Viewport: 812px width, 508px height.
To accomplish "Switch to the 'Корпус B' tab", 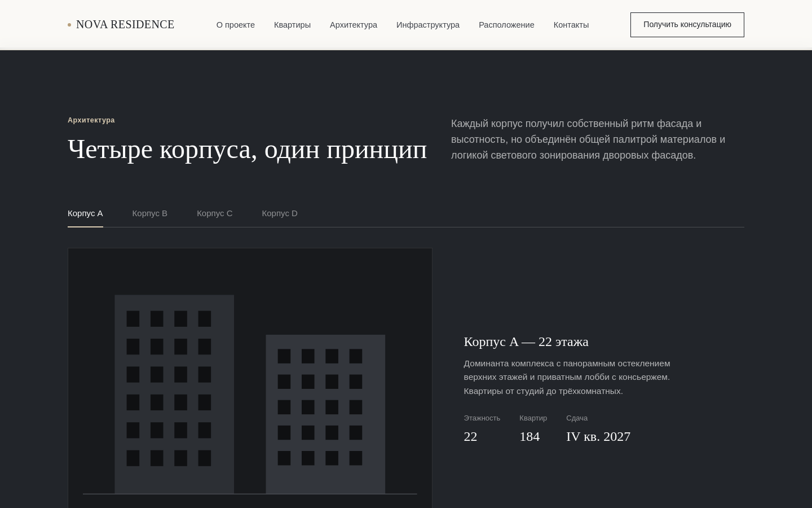I will [150, 213].
